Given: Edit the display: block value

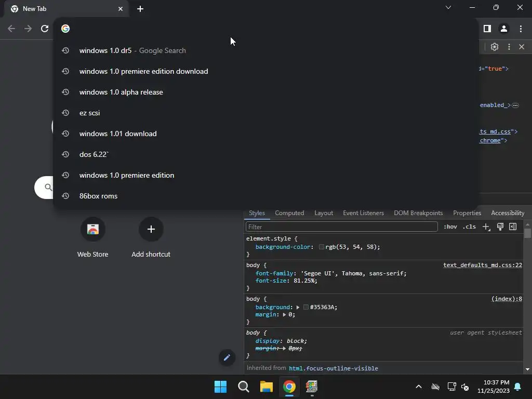Looking at the screenshot, I should point(296,341).
